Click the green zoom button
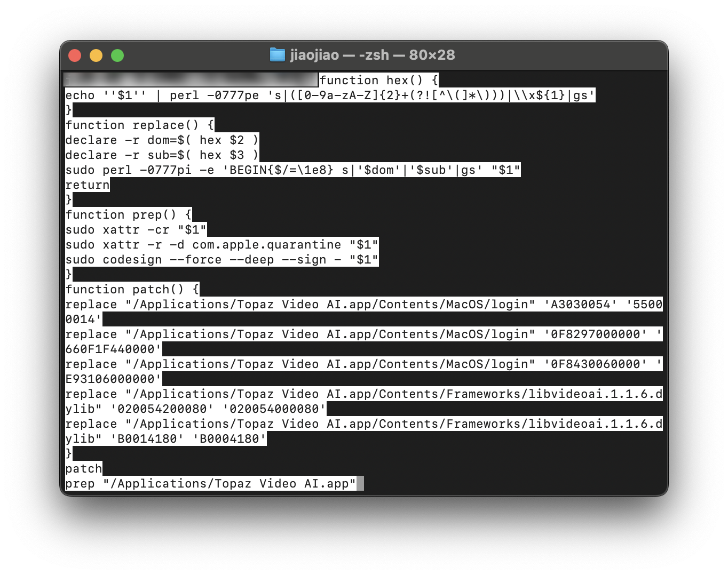The image size is (728, 575). 117,55
